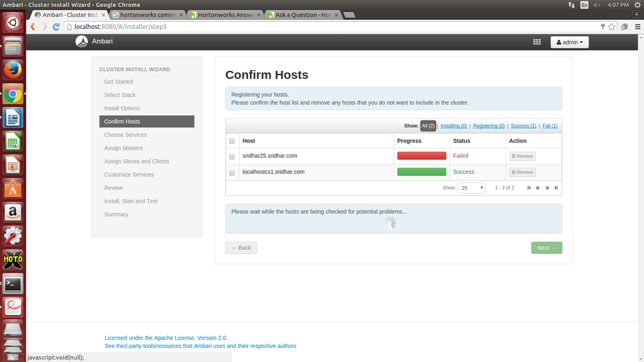Go to last page of hosts table
644x362 pixels.
(x=556, y=188)
